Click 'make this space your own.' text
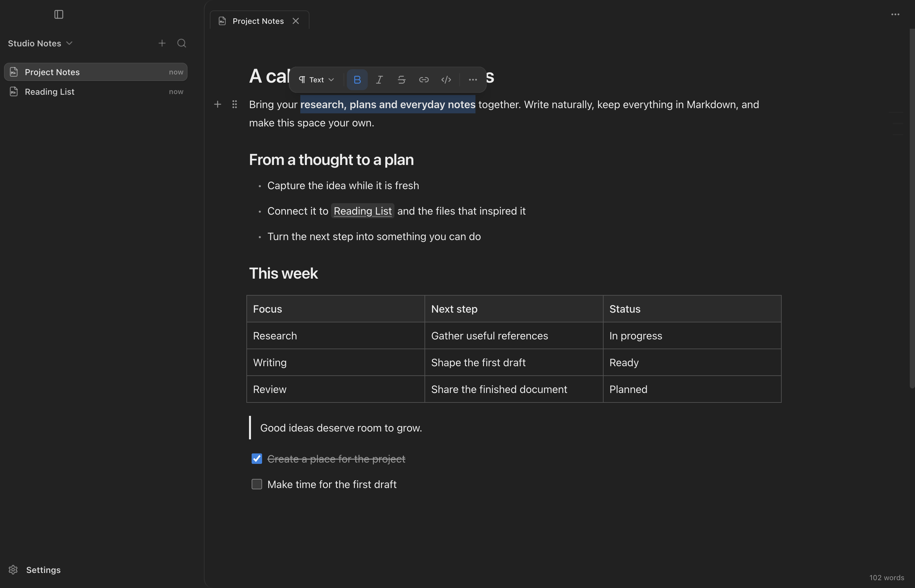This screenshot has height=588, width=915. click(x=312, y=122)
